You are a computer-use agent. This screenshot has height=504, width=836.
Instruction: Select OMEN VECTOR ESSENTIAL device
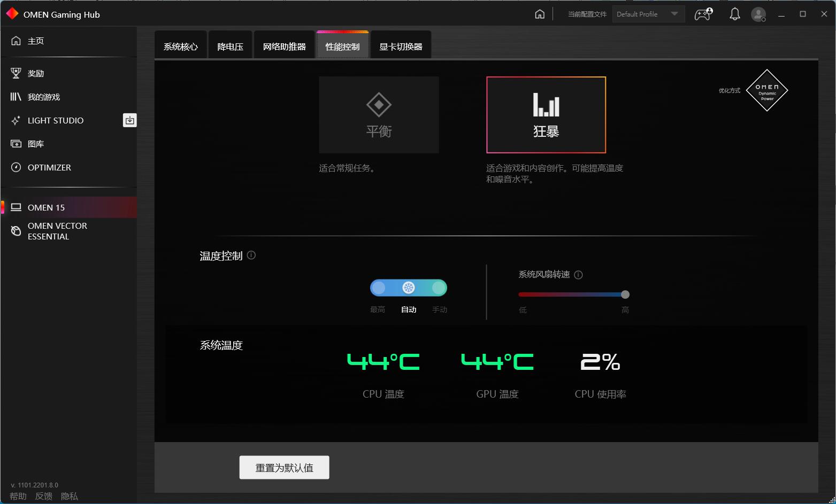click(x=68, y=231)
